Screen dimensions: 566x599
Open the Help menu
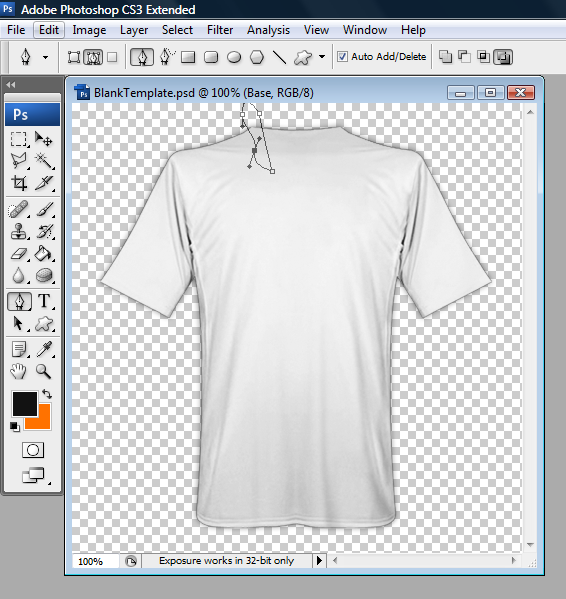[x=413, y=30]
